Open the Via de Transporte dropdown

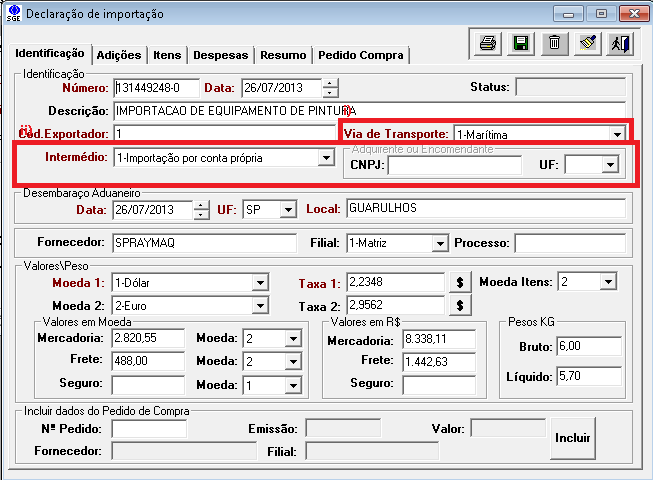pos(617,133)
